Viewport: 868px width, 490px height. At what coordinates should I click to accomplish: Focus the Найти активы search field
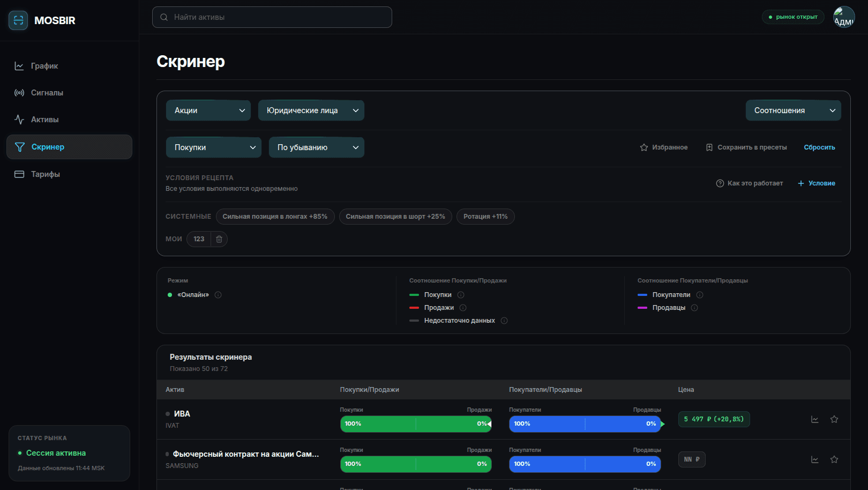point(272,17)
